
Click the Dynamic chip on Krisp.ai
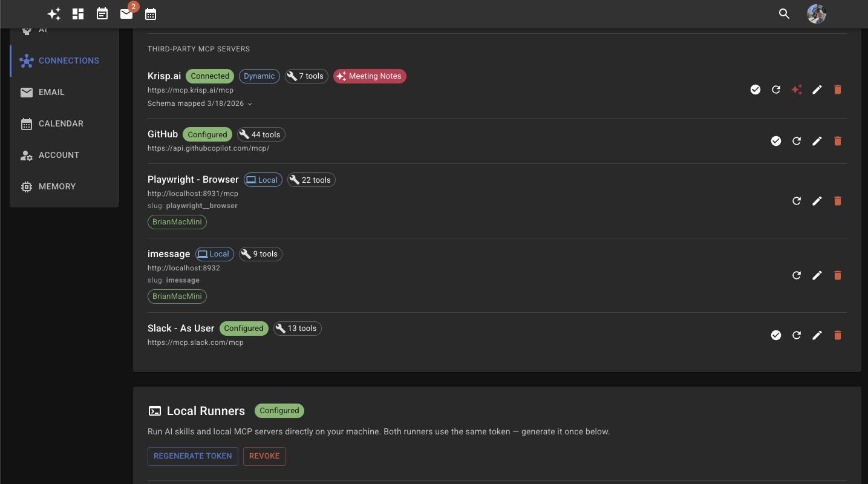[259, 76]
